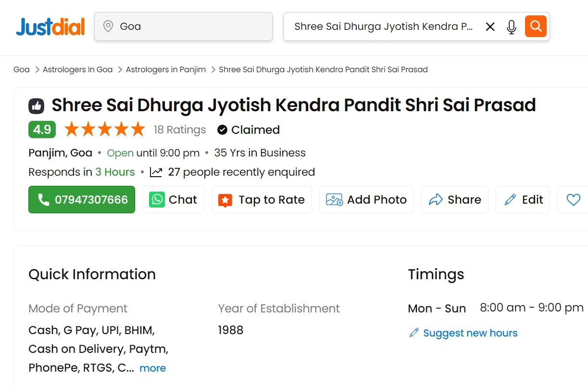
Task: Click the Justdial logo
Action: 50,26
